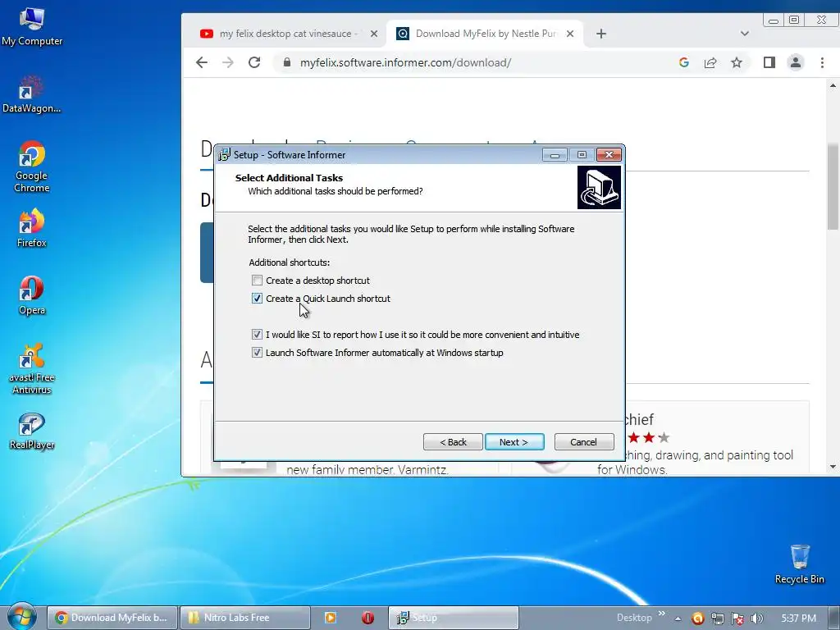This screenshot has width=840, height=630.
Task: Open Chrome profile avatar
Action: [x=796, y=62]
